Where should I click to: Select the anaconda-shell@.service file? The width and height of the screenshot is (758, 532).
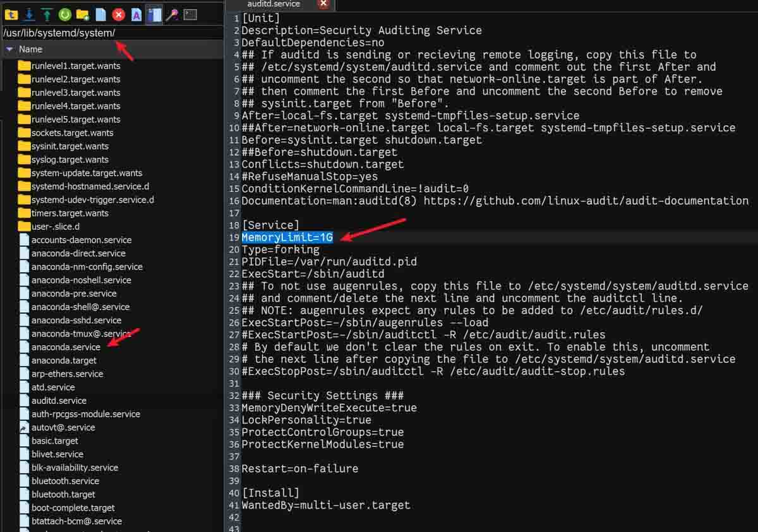pyautogui.click(x=75, y=307)
